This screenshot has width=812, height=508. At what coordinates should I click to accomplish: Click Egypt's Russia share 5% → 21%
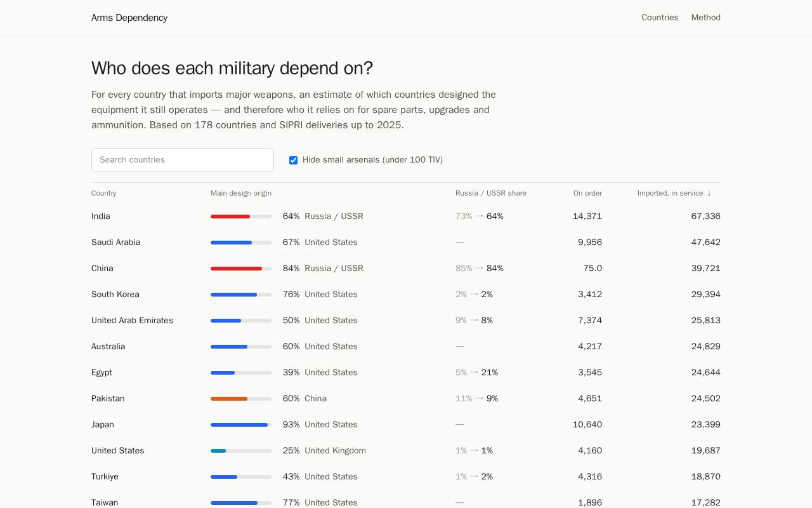476,373
